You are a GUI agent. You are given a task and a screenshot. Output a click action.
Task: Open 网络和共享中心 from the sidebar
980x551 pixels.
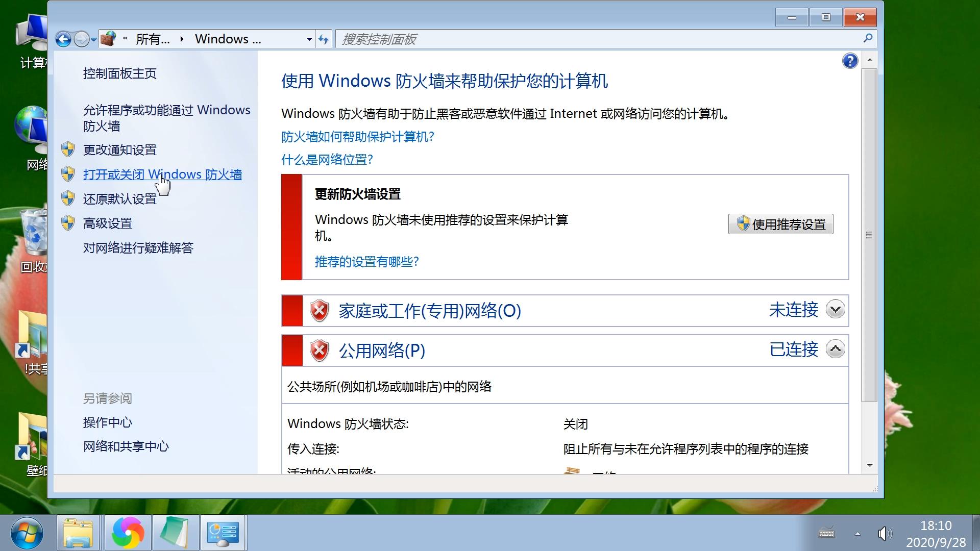point(126,446)
